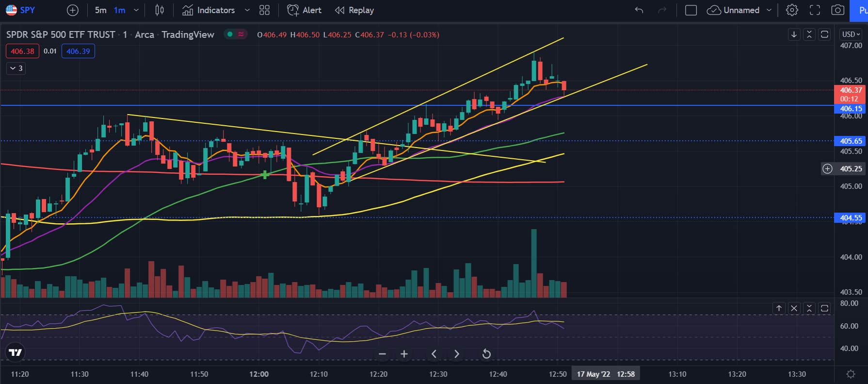Open the candlestick chart style menu
Image resolution: width=868 pixels, height=384 pixels.
(160, 10)
